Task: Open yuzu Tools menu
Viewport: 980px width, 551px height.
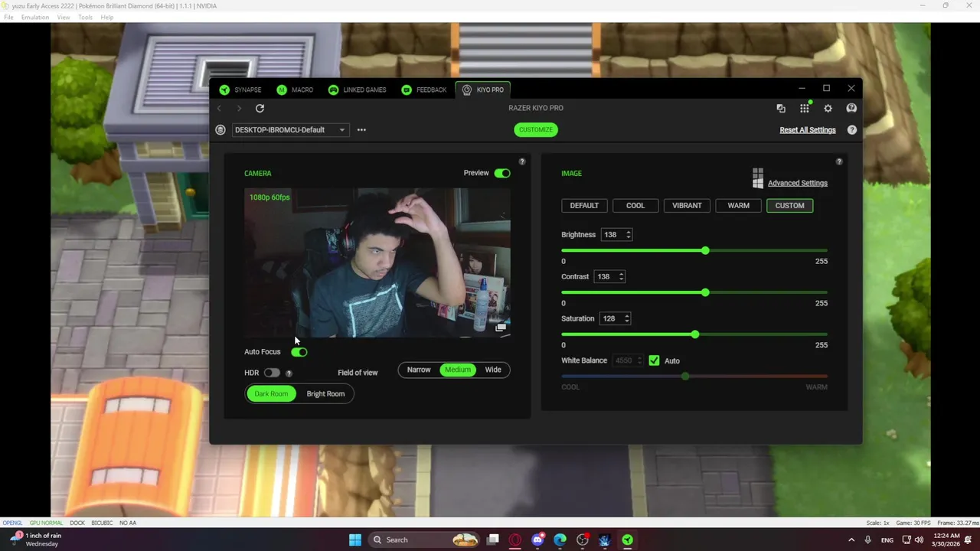Action: point(85,17)
